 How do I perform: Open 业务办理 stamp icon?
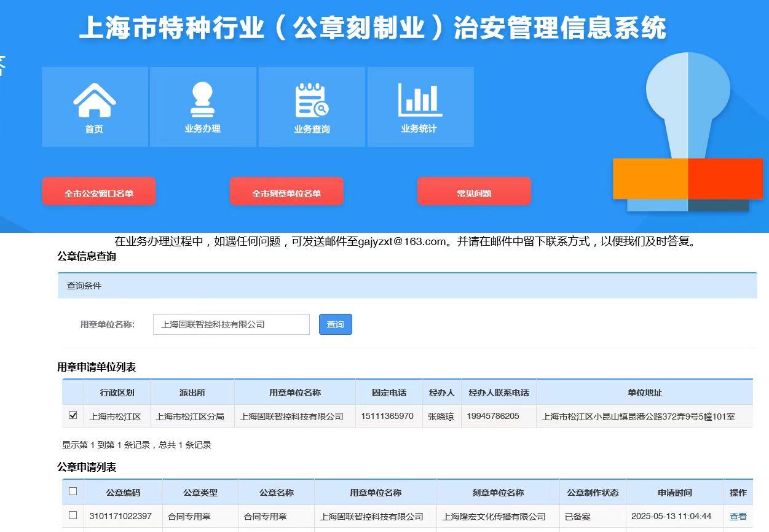[202, 101]
